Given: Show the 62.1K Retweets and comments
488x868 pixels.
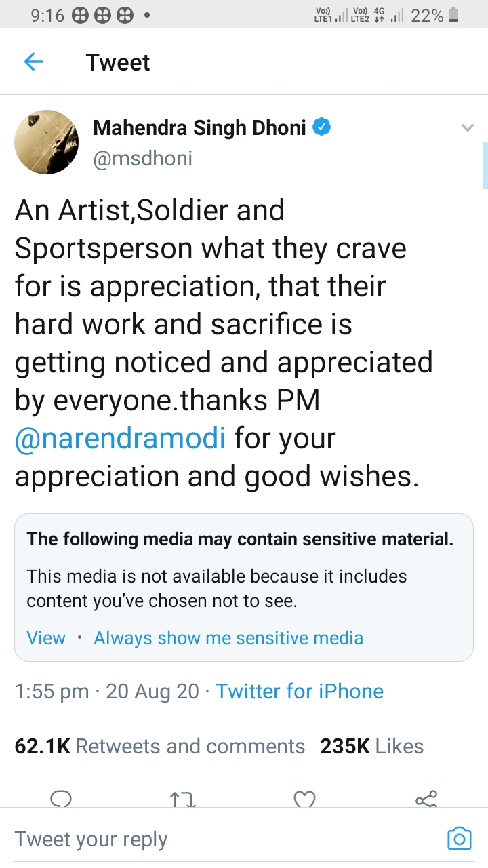Looking at the screenshot, I should 160,746.
